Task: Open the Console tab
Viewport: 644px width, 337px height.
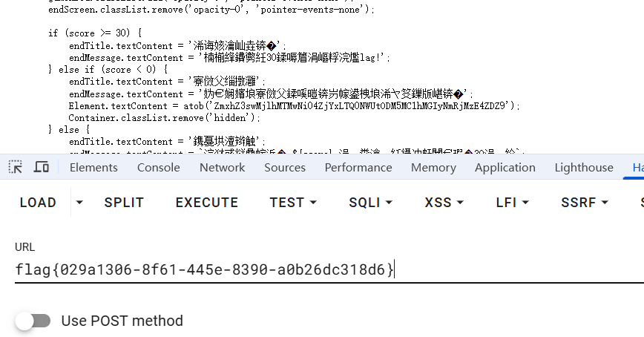Action: 158,168
